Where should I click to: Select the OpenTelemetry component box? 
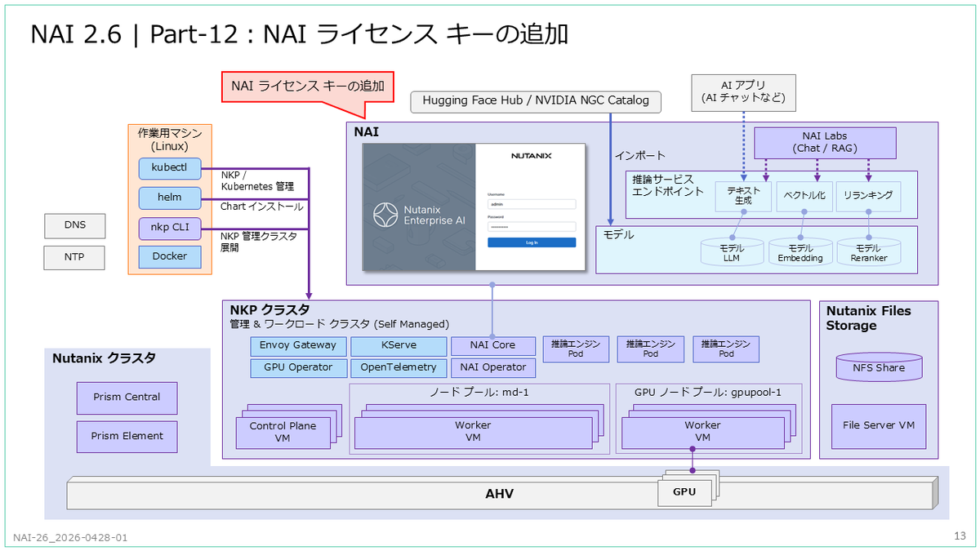[399, 367]
